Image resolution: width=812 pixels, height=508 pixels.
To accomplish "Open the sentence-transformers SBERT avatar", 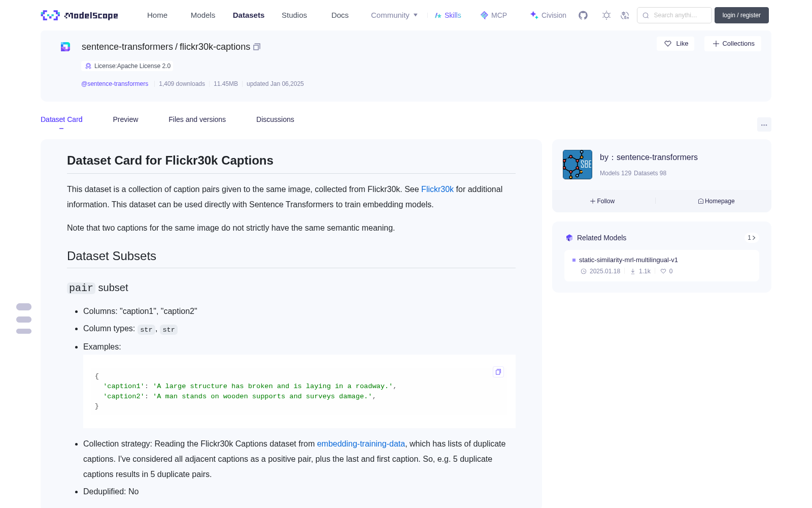I will tap(578, 165).
